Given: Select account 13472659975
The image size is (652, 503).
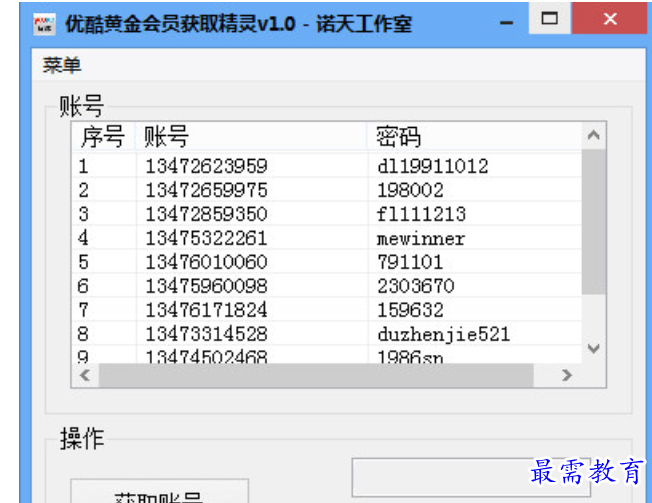Looking at the screenshot, I should coord(206,190).
